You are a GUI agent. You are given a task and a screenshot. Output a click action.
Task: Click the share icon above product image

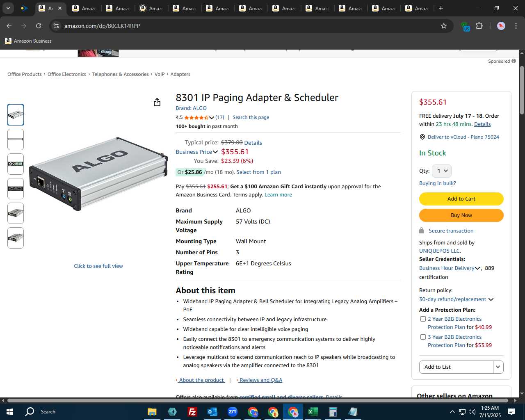point(157,102)
